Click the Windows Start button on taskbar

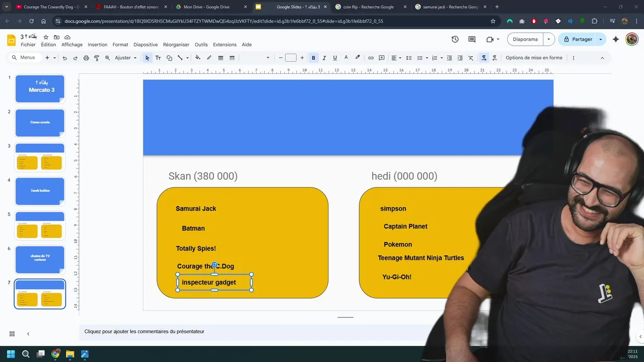11,354
